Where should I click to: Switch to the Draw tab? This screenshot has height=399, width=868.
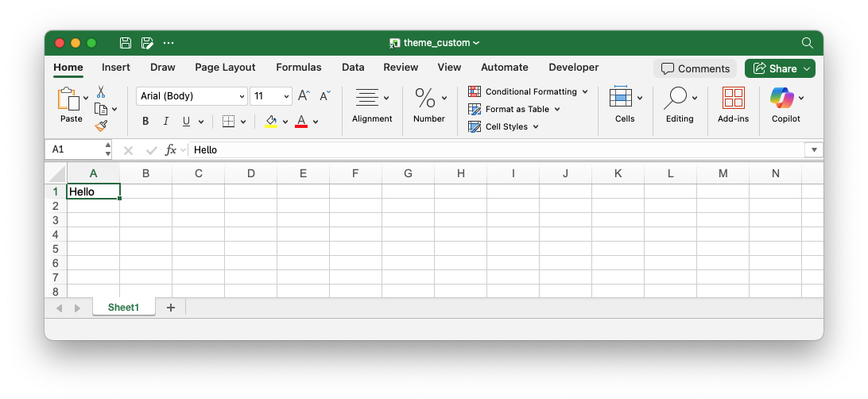tap(163, 68)
